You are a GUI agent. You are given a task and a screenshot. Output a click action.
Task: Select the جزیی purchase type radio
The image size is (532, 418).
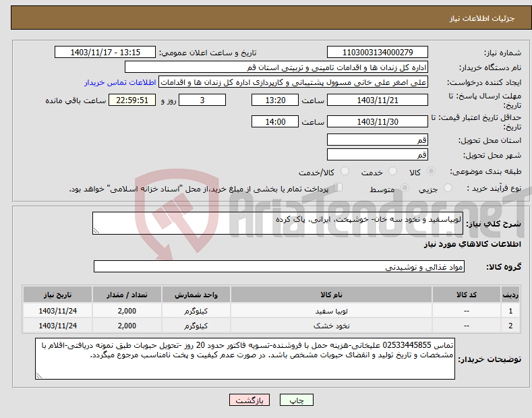[448, 187]
